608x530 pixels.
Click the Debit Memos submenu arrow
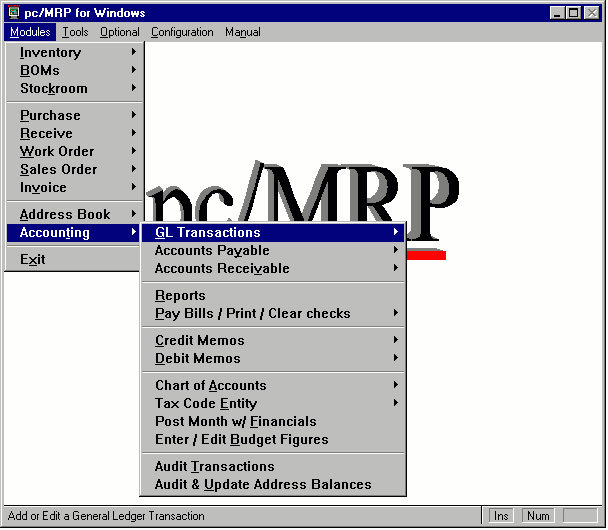tap(396, 357)
